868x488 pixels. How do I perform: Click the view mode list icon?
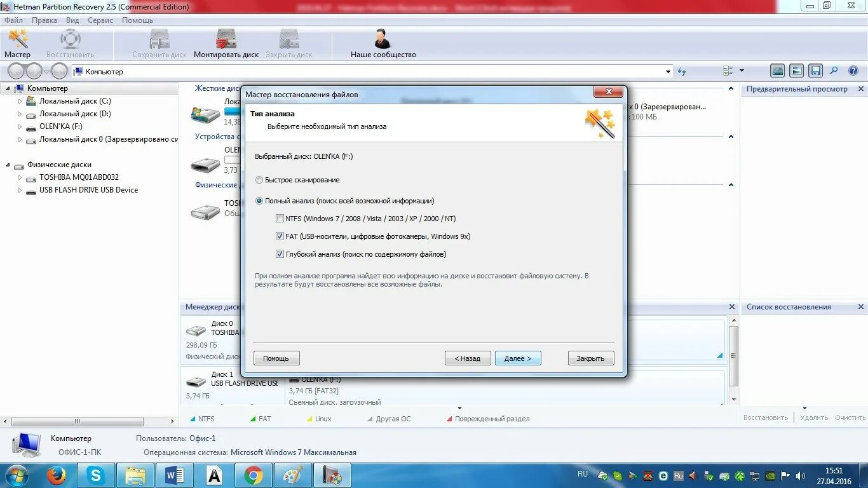728,71
